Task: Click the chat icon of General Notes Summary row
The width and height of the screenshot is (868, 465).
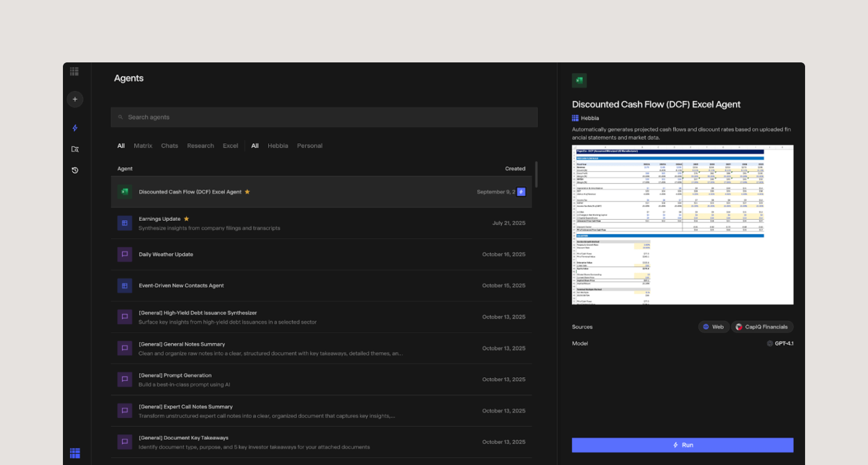Action: tap(125, 348)
